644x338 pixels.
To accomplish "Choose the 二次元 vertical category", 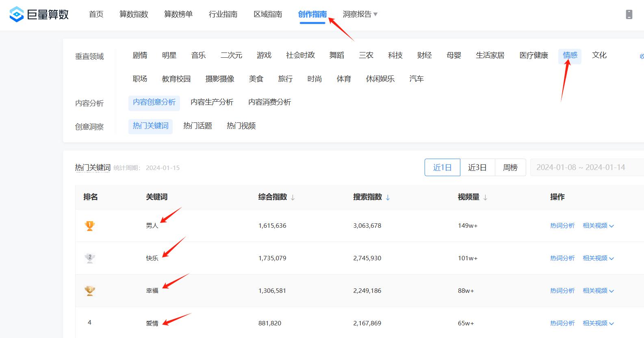I will [x=231, y=55].
